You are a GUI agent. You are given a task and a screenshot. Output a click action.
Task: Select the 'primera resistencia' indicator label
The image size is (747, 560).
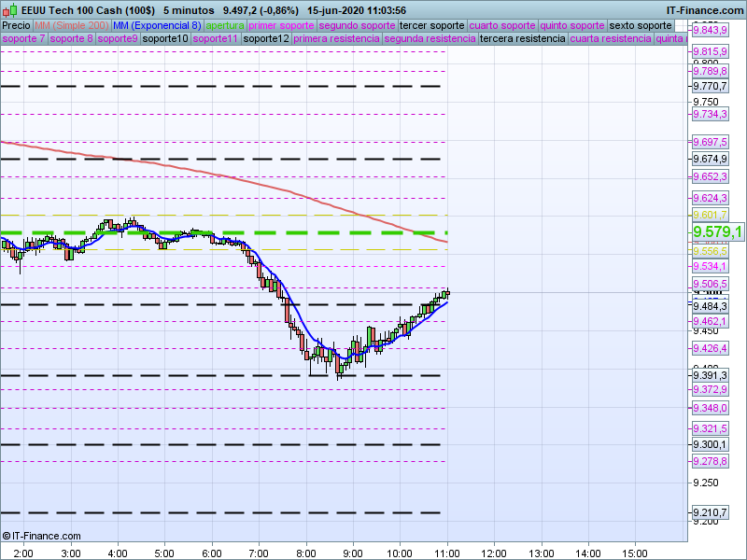point(336,39)
